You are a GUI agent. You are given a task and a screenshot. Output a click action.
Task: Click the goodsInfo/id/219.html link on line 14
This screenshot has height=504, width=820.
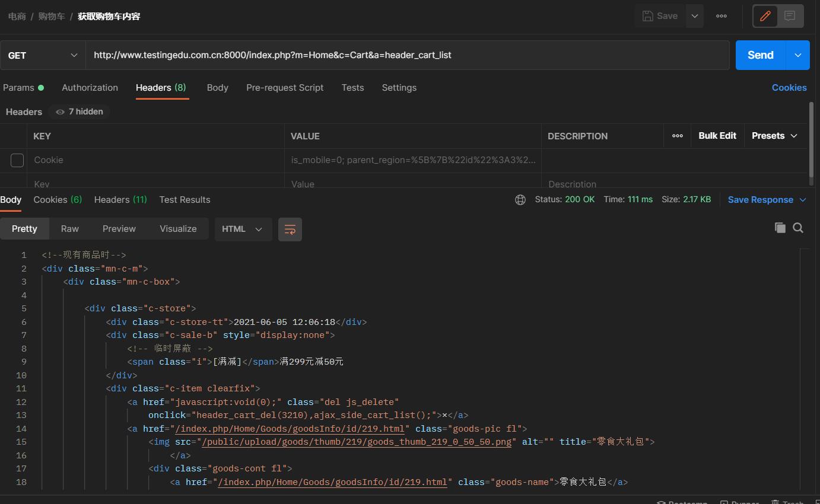tap(290, 429)
